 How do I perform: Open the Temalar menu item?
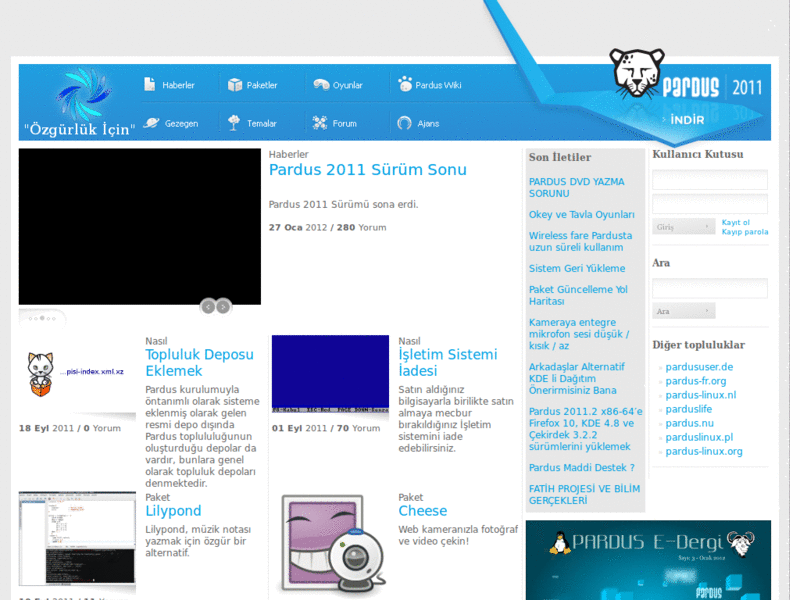click(262, 123)
